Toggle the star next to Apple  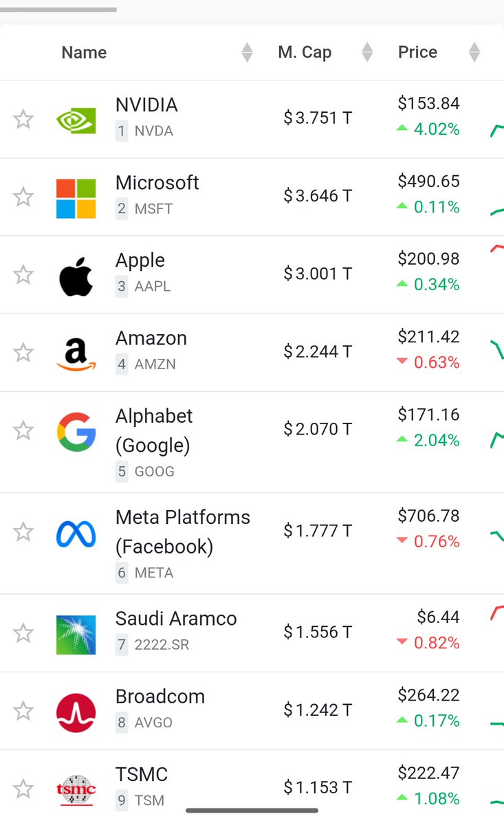23,275
